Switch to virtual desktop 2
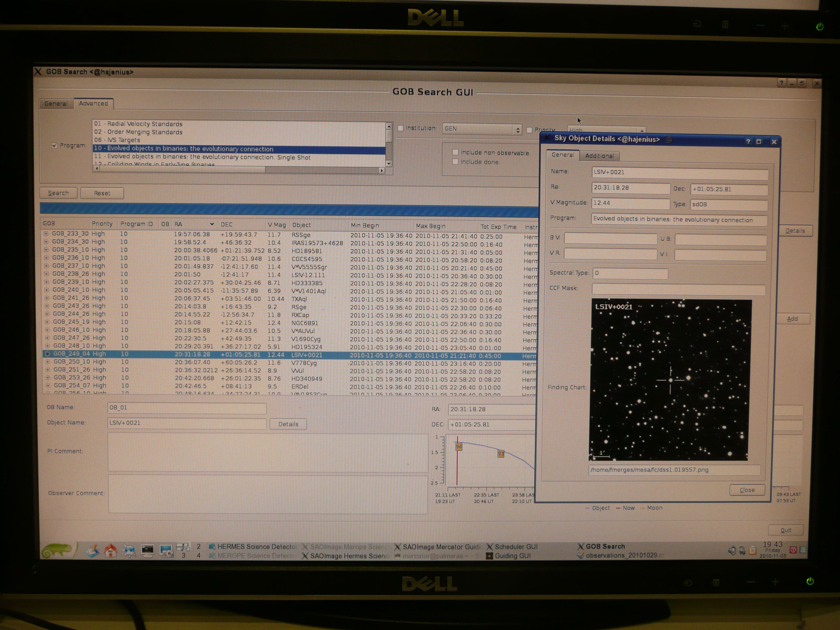840x630 pixels. [198, 546]
